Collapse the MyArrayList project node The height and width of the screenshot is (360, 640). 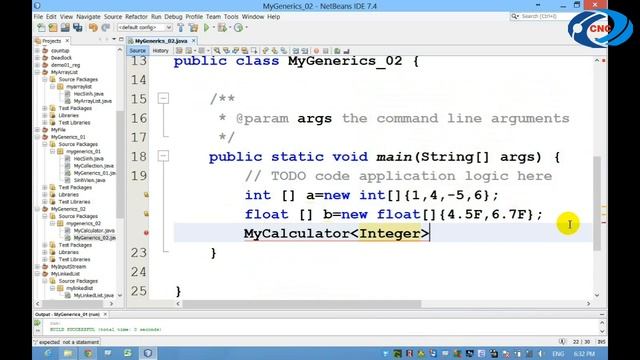click(x=38, y=72)
